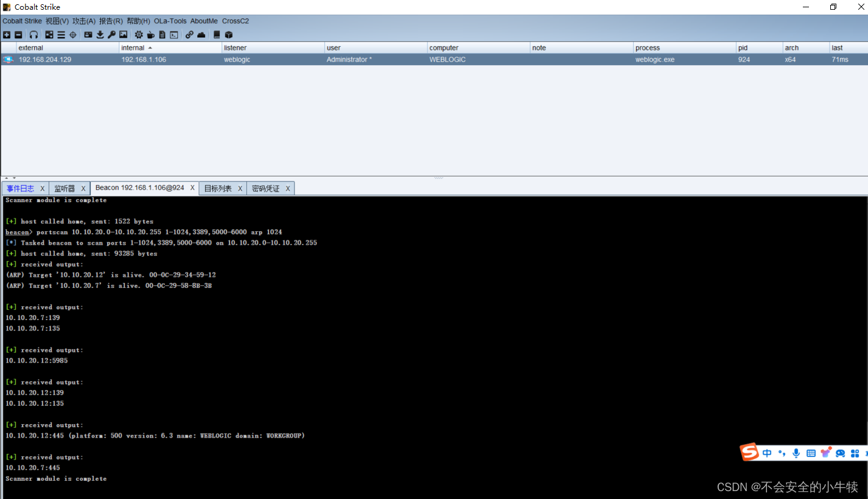Open credentials via the ID card icon

coord(88,35)
